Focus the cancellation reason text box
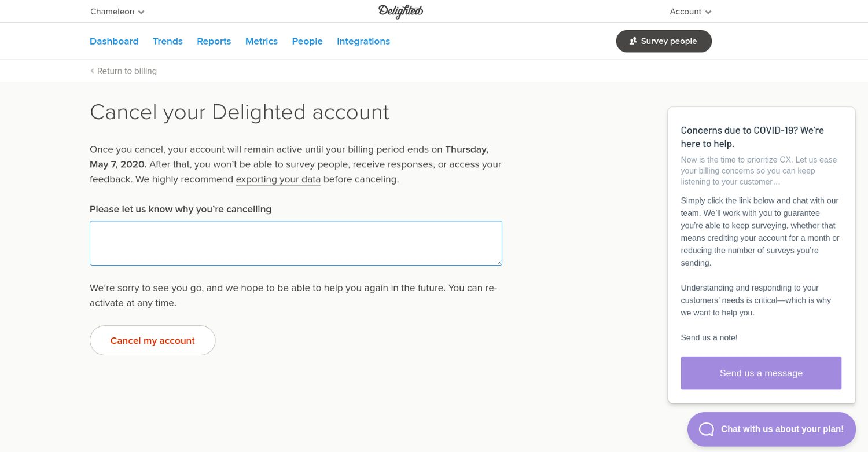The image size is (868, 452). tap(296, 243)
